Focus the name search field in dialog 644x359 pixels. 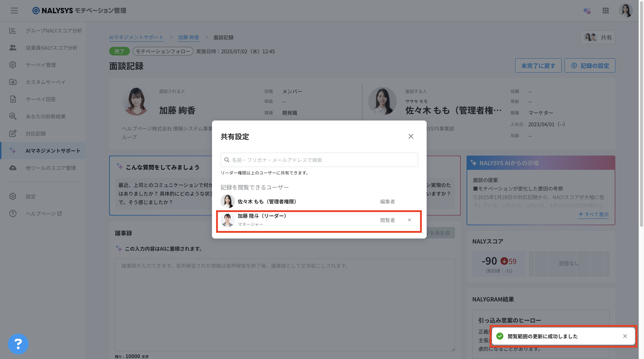tap(319, 160)
